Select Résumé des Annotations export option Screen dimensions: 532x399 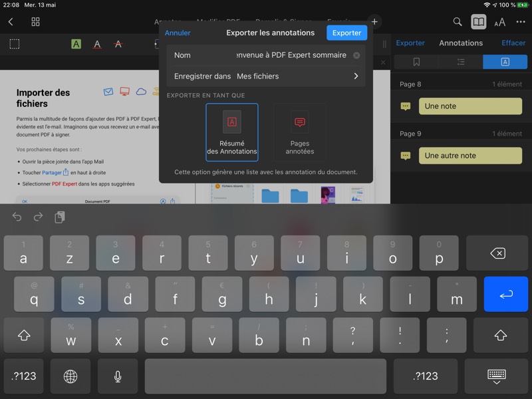coord(232,132)
